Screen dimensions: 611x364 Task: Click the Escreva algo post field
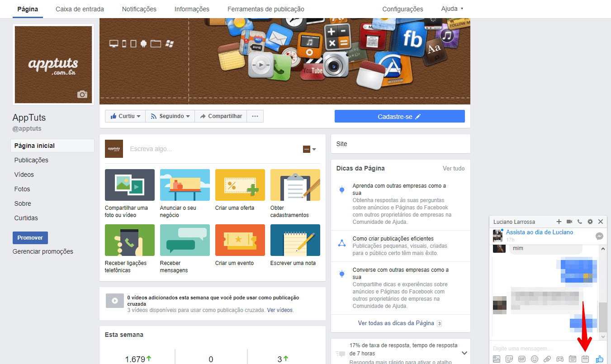tap(213, 149)
